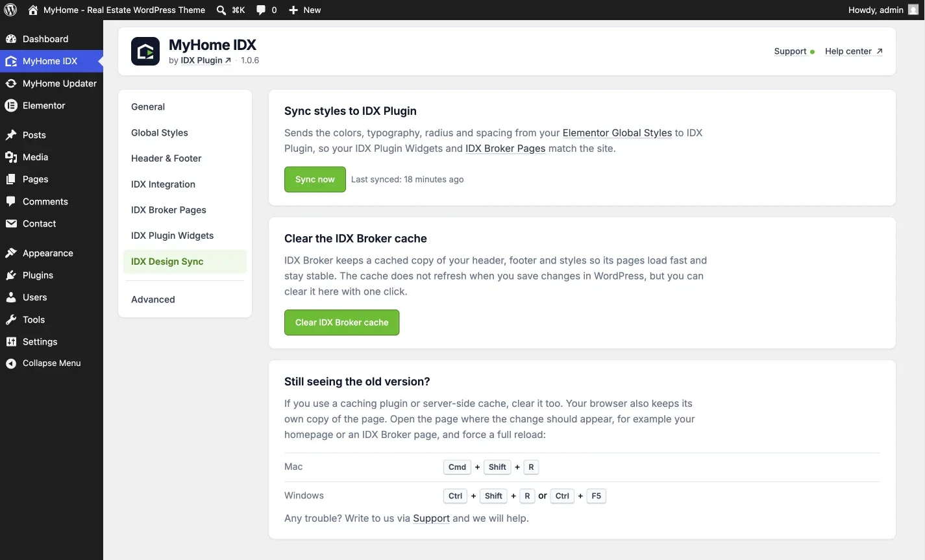Open the Elementor Global Styles link
Image resolution: width=925 pixels, height=560 pixels.
pos(617,133)
